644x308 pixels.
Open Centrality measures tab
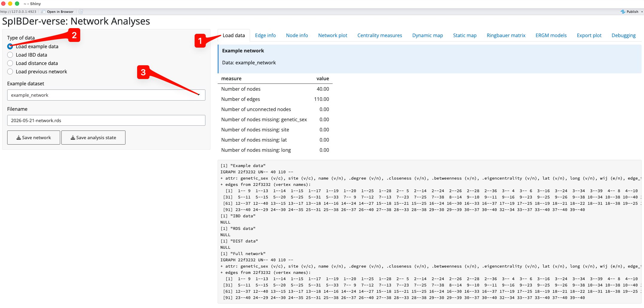click(x=380, y=35)
